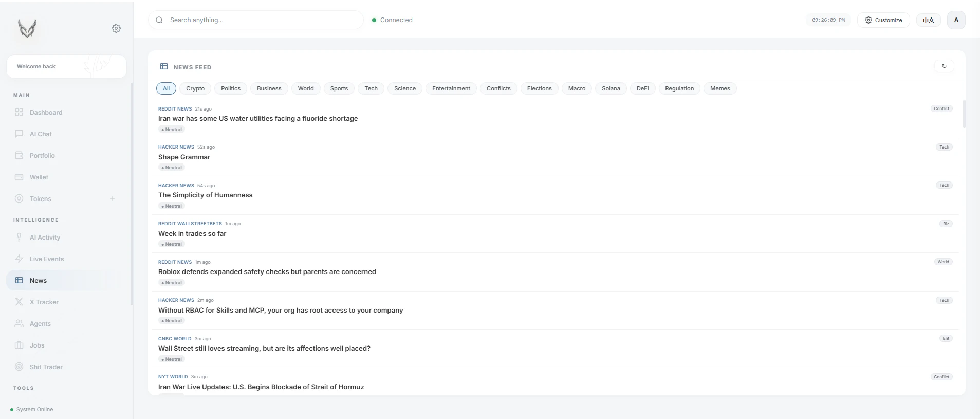Open Agents people icon
This screenshot has width=980, height=419.
click(19, 323)
